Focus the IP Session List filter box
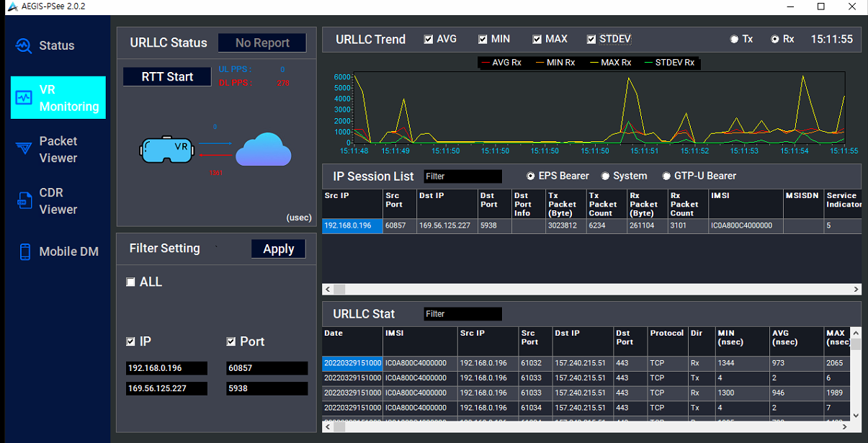Image resolution: width=868 pixels, height=443 pixels. pos(462,176)
